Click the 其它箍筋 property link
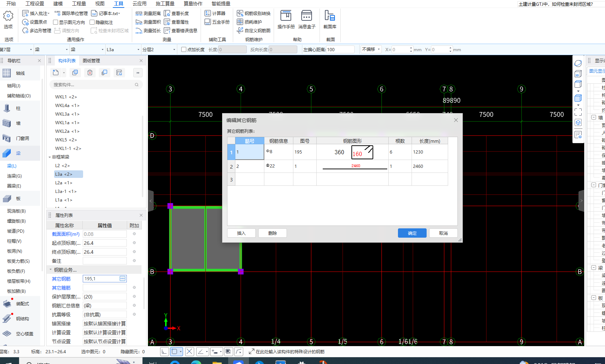Screen dimensions: 605x364 61,288
